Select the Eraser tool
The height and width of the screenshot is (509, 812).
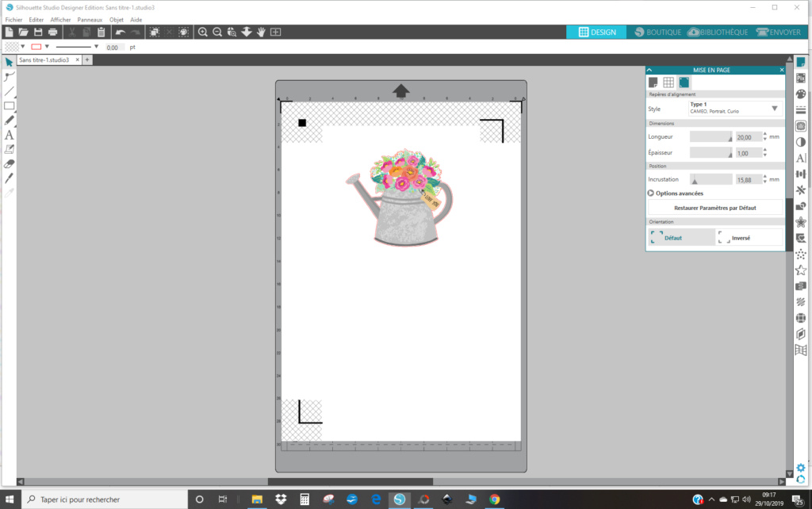coord(9,164)
